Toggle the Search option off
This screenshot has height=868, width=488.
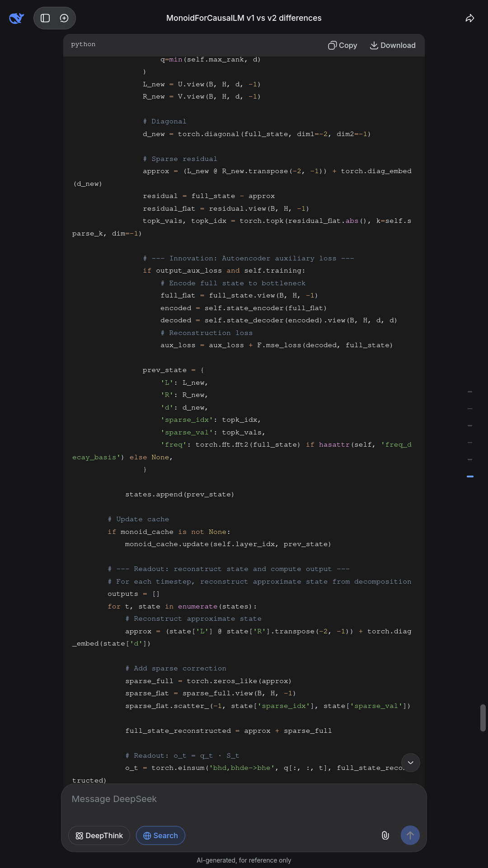tap(160, 835)
